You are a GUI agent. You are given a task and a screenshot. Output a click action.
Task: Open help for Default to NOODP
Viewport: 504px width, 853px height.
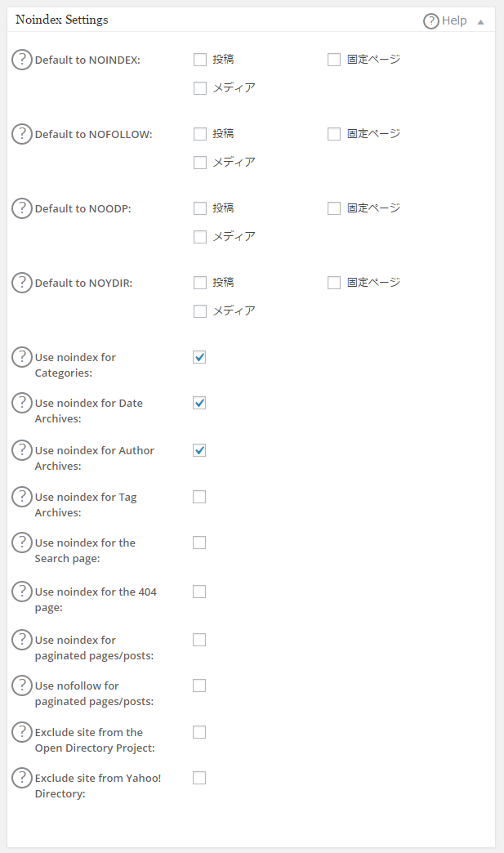click(22, 208)
